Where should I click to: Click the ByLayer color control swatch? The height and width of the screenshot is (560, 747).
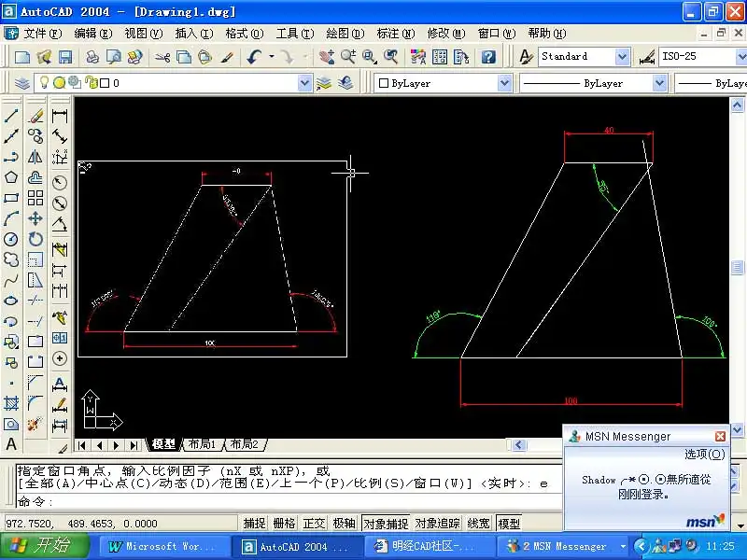point(384,83)
